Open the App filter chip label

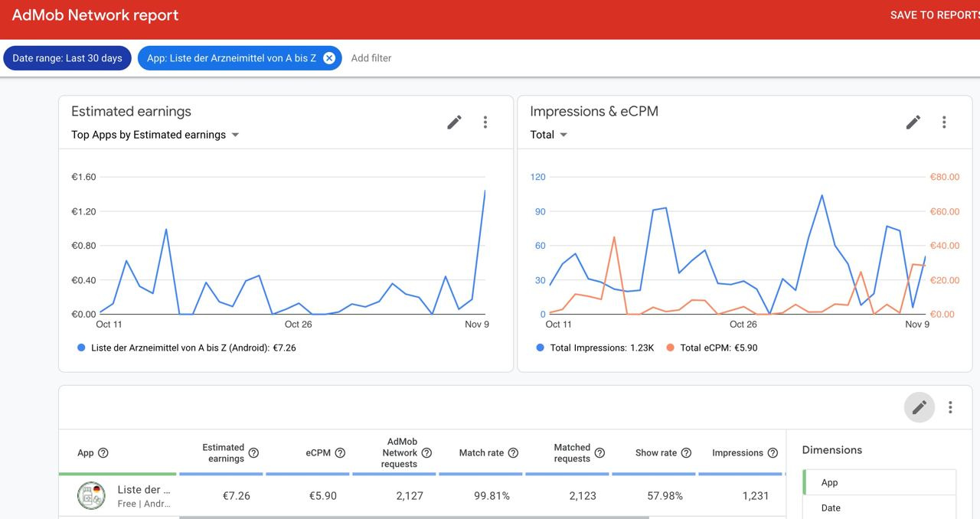[231, 58]
